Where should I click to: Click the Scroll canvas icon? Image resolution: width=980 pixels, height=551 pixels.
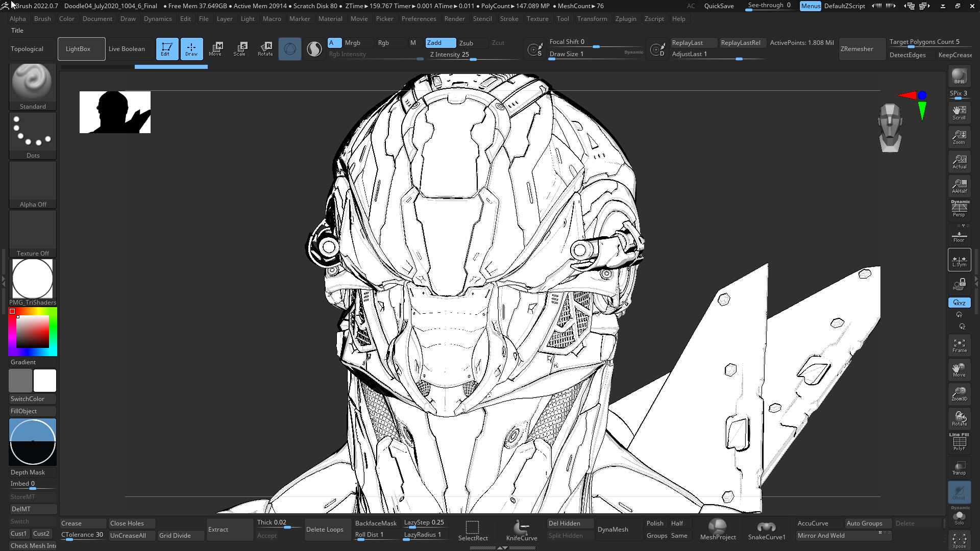pos(959,113)
